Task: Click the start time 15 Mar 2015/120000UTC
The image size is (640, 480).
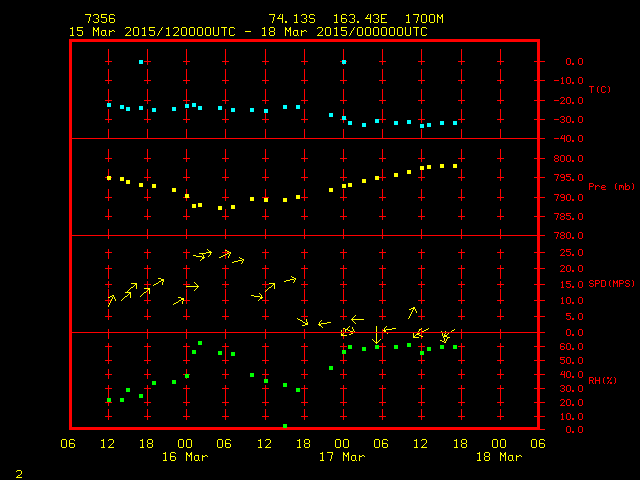Action: point(149,32)
